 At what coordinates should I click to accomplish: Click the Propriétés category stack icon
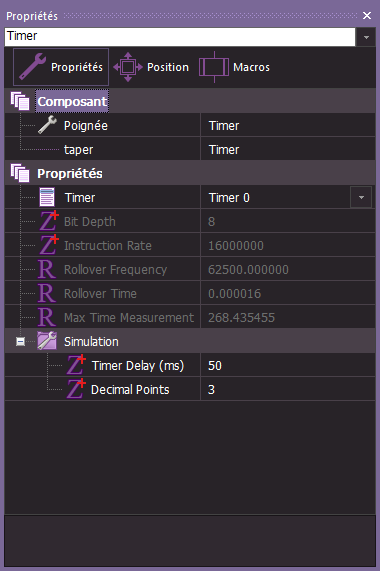(x=20, y=173)
